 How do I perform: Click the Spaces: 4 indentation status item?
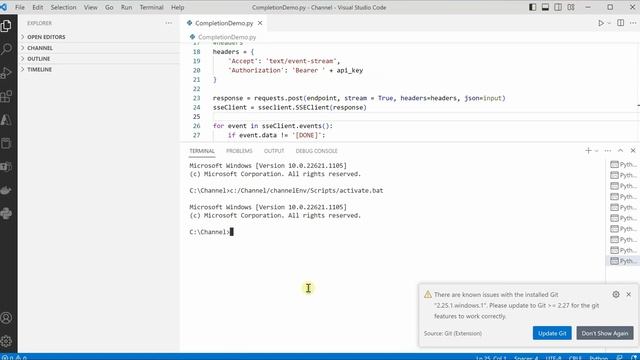(526, 358)
